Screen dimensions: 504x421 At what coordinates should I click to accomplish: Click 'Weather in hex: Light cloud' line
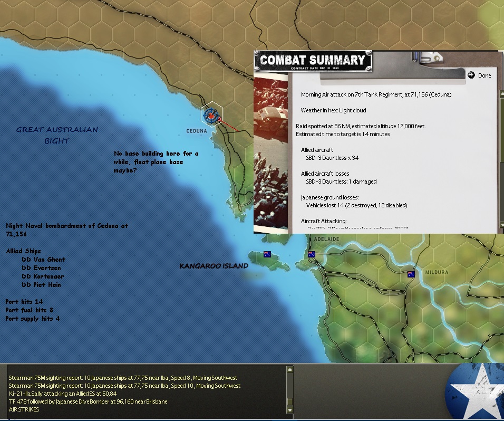click(333, 110)
